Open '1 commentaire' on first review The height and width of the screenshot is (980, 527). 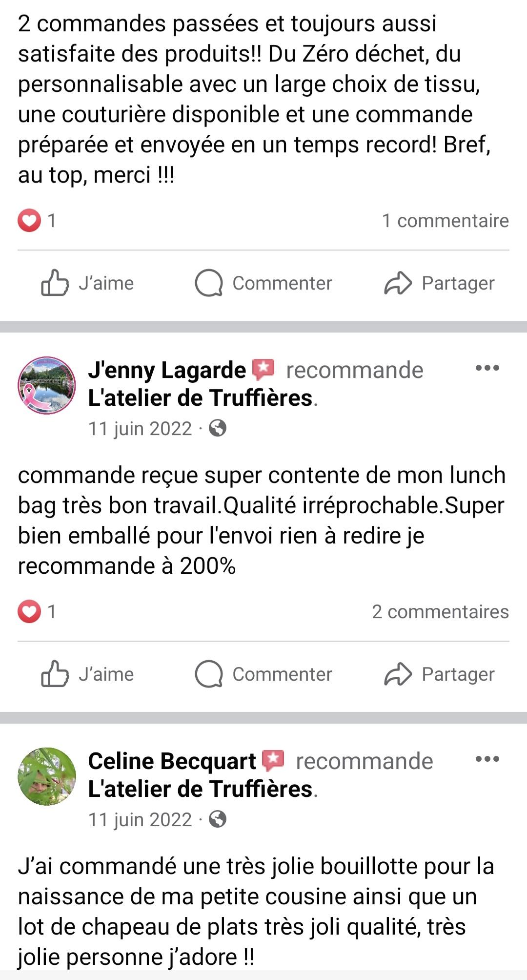coord(445,221)
